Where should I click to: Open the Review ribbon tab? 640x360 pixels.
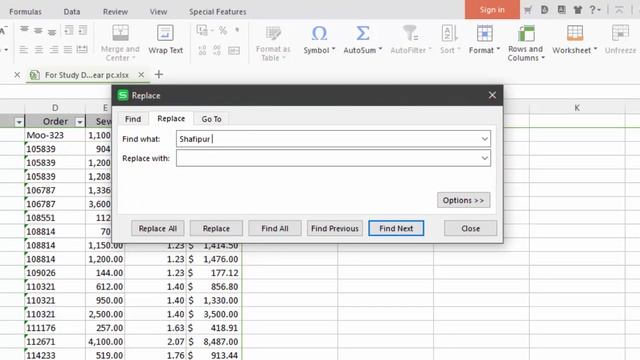(115, 12)
